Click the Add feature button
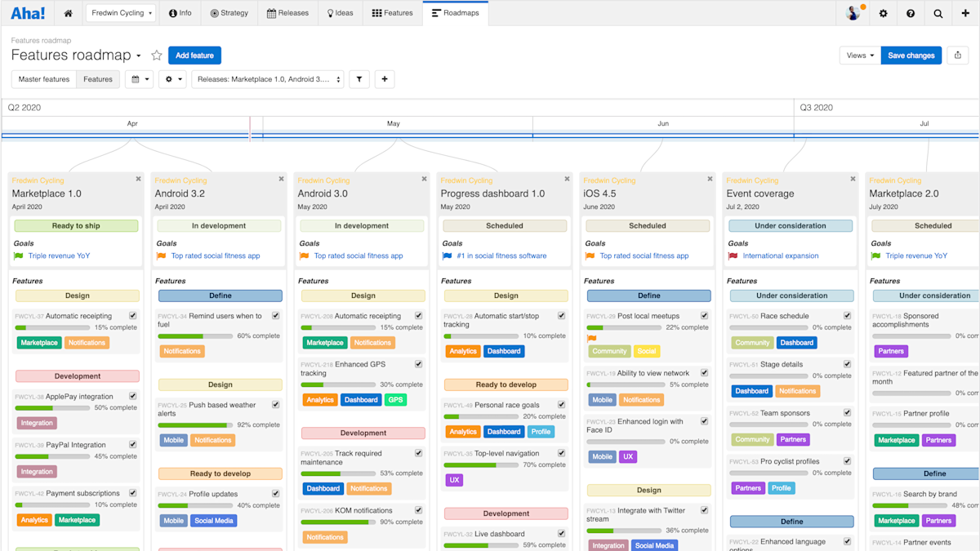 (x=194, y=55)
